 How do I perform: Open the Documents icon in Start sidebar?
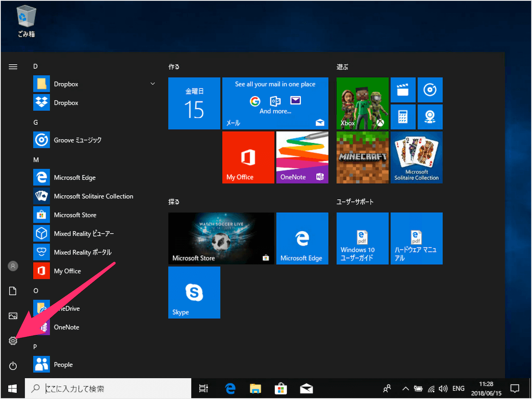(13, 291)
